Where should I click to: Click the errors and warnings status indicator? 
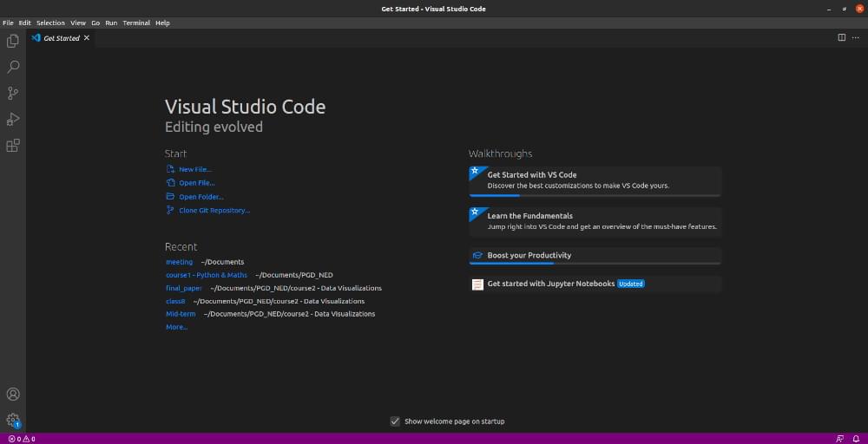click(x=22, y=439)
